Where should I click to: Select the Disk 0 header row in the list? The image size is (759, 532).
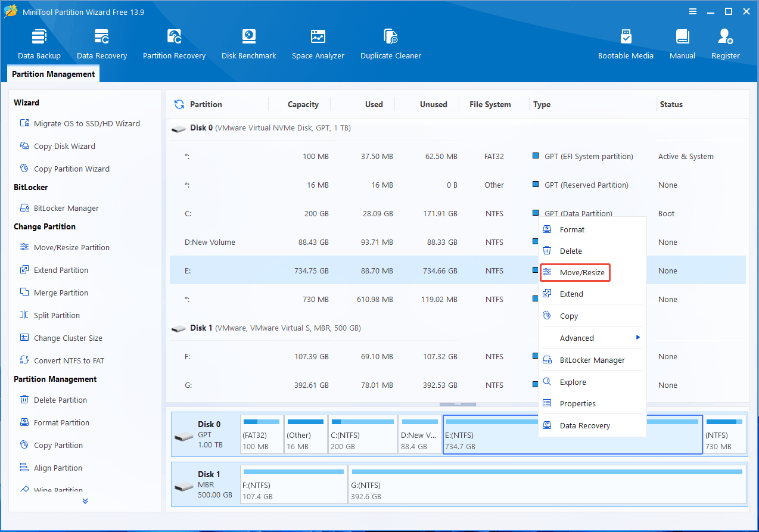tap(458, 128)
